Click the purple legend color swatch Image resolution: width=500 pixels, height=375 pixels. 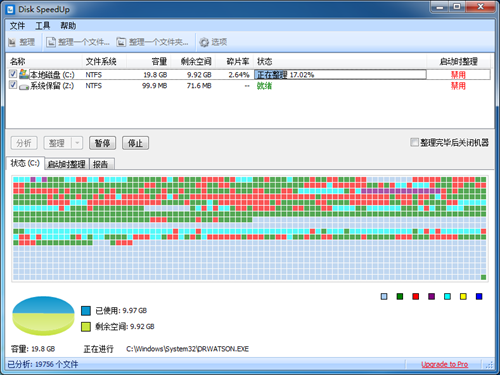[x=432, y=296]
